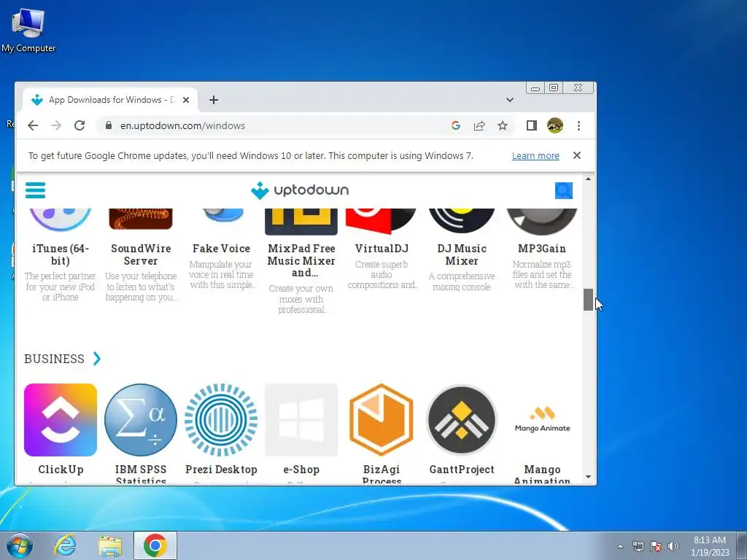
Task: Click the scrollbar down arrow
Action: click(589, 477)
